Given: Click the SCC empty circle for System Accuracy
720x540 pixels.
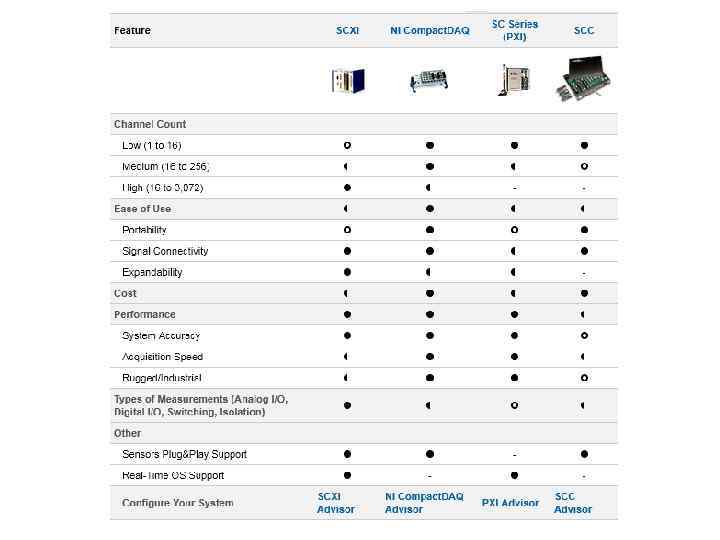Looking at the screenshot, I should pos(584,336).
